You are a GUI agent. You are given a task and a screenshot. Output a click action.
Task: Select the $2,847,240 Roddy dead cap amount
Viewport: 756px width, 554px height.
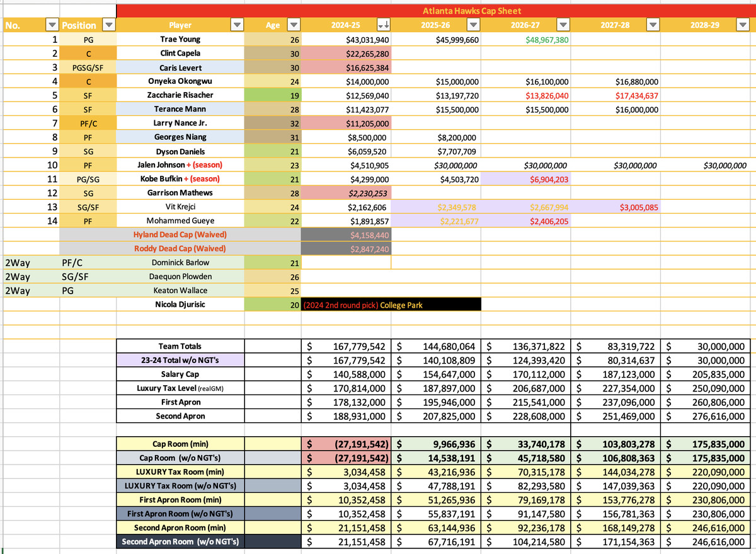346,248
